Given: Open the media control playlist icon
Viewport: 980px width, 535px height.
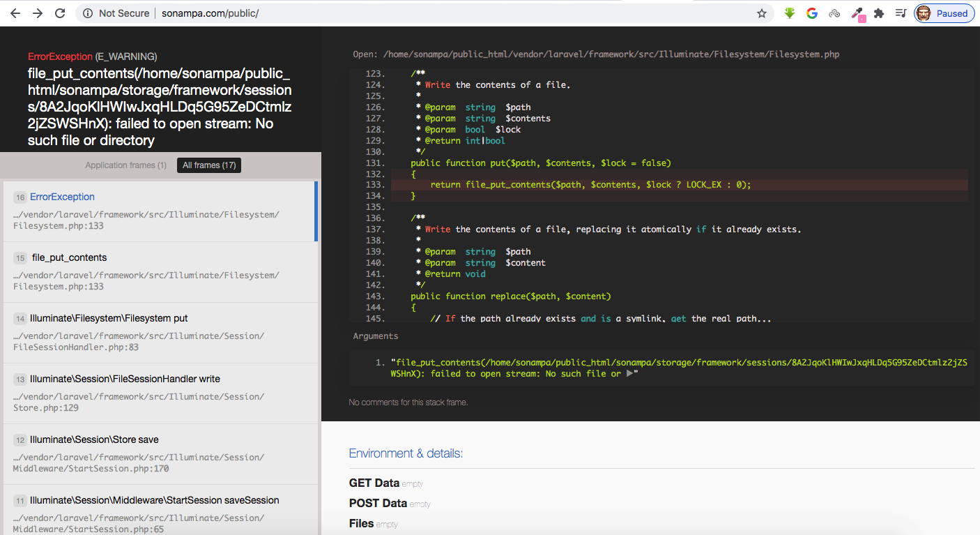Looking at the screenshot, I should [x=901, y=13].
